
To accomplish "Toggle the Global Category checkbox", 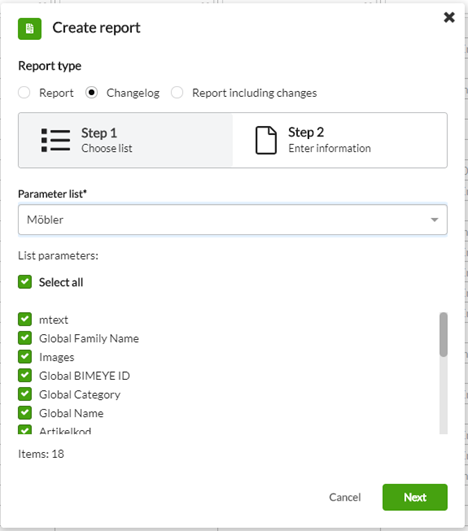I will pyautogui.click(x=25, y=394).
